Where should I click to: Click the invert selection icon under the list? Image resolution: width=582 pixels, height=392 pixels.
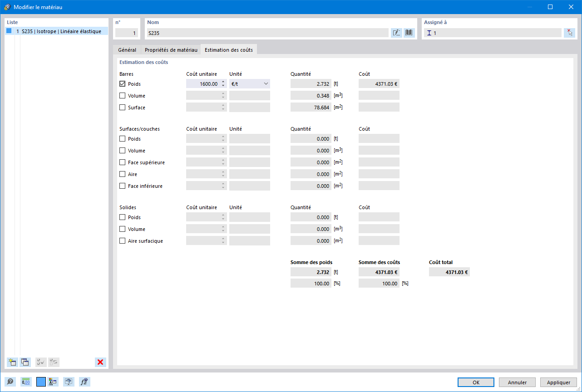(x=54, y=362)
